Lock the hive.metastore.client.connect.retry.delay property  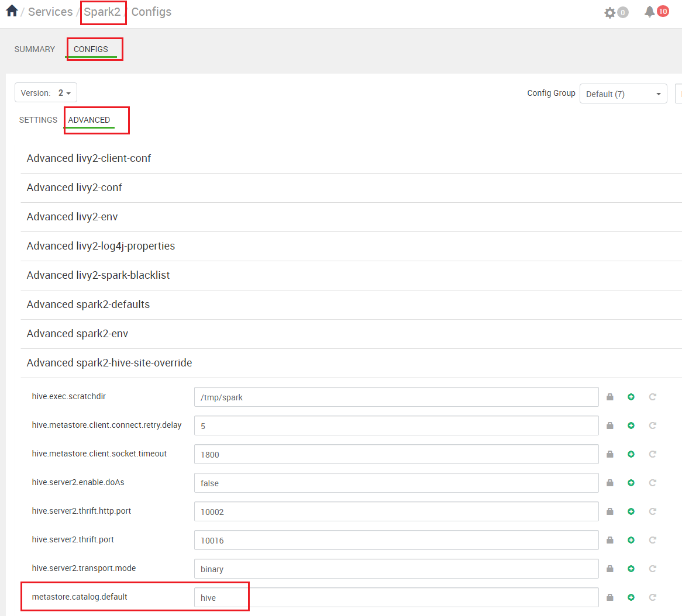point(610,425)
